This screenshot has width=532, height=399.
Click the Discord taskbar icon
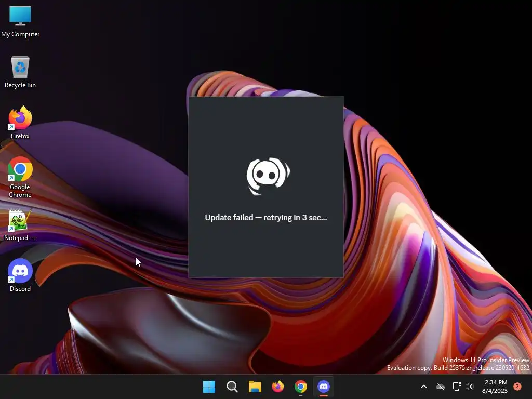(x=323, y=387)
